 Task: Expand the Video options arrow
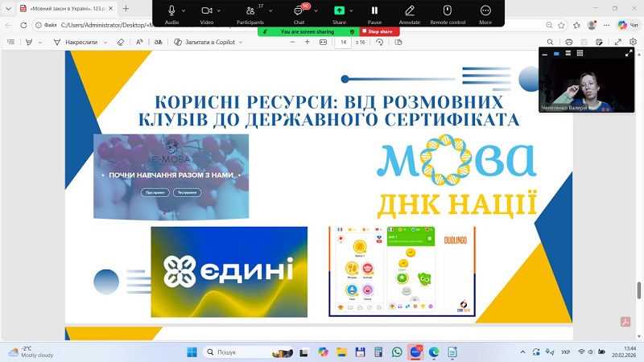[x=220, y=10]
